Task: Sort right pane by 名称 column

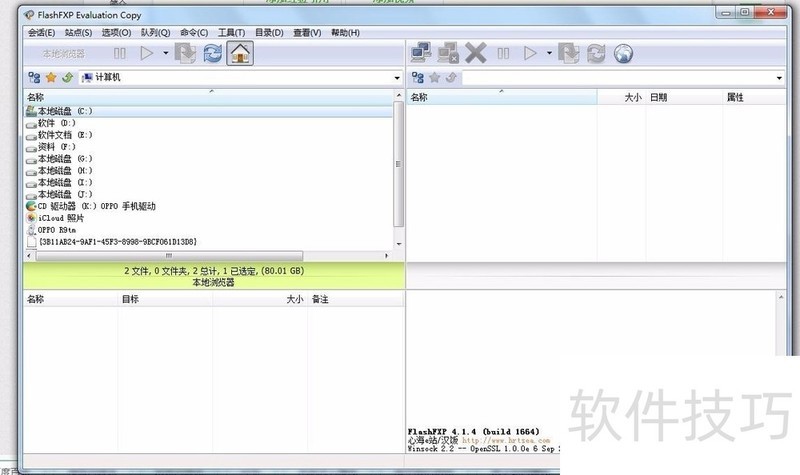Action: pos(502,97)
